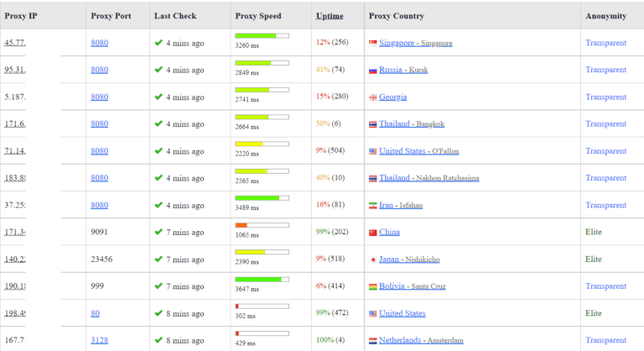The height and width of the screenshot is (351, 644).
Task: Click the Bolivia flag icon
Action: (372, 286)
